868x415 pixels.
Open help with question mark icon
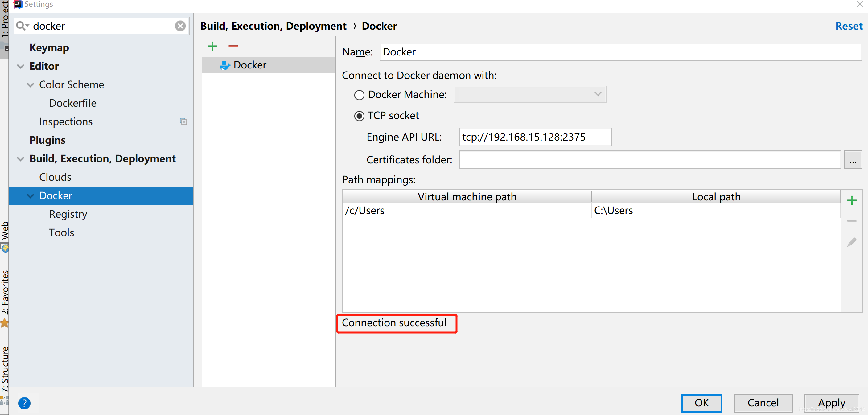24,403
